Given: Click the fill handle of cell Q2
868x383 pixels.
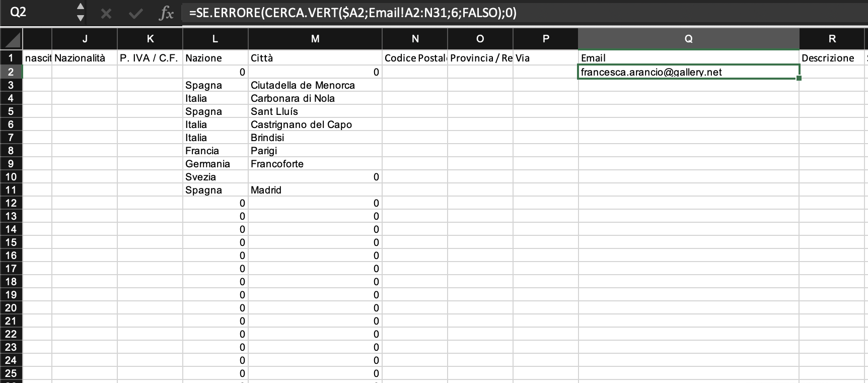Looking at the screenshot, I should tap(799, 78).
